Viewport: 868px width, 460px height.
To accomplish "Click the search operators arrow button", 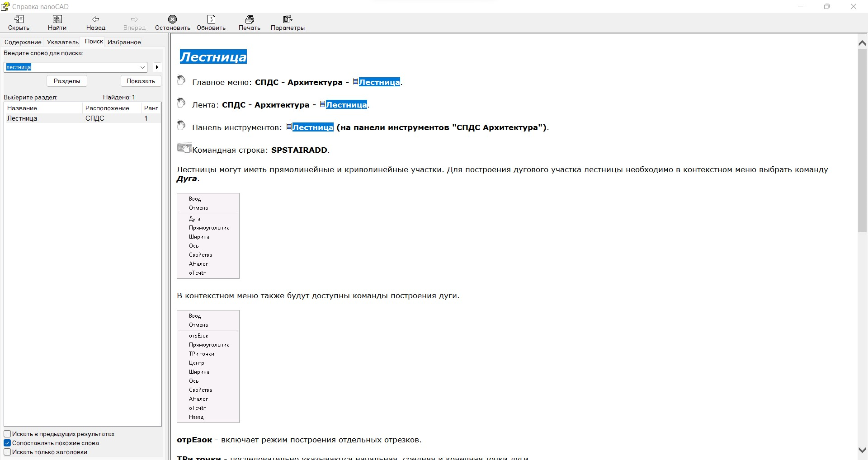I will tap(157, 67).
